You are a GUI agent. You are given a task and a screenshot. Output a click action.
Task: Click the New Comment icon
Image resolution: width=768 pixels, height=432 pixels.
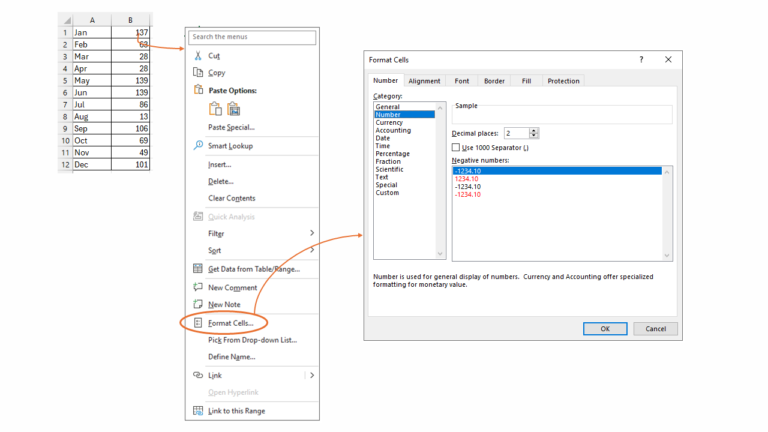click(198, 287)
